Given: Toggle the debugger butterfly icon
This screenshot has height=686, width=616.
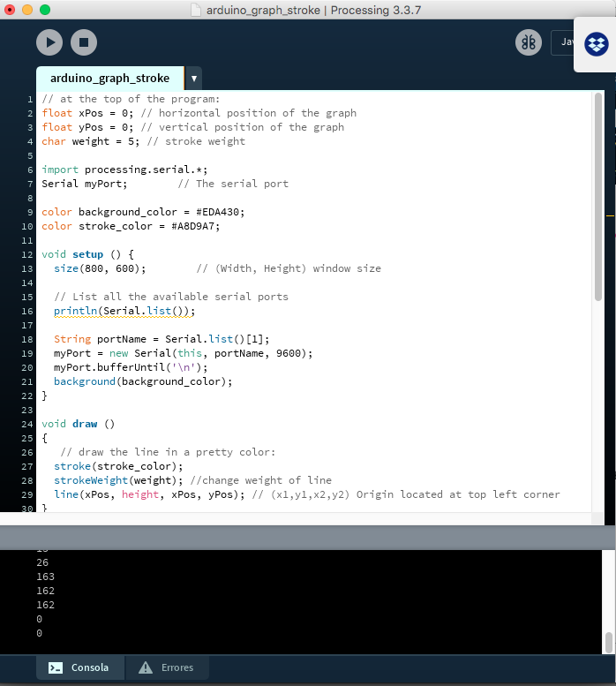Looking at the screenshot, I should [529, 42].
